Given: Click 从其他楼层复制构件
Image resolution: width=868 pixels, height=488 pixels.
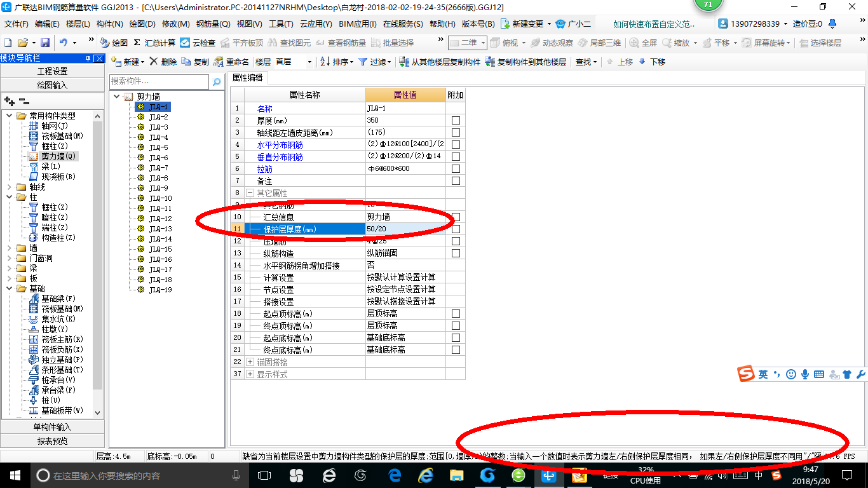Looking at the screenshot, I should (440, 62).
